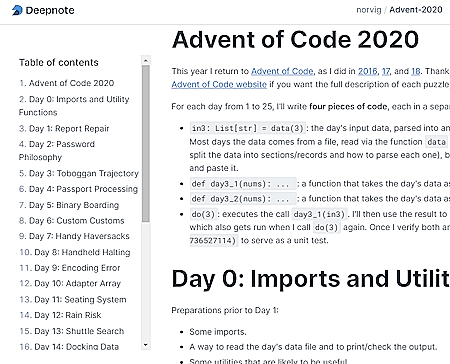The image size is (450, 364).
Task: Select Day 8: Handheld Halting
Action: (x=75, y=252)
